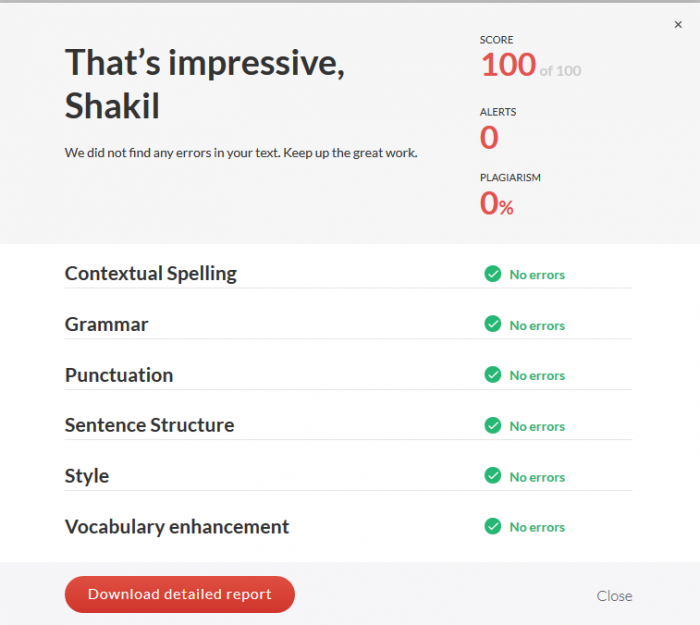Viewport: 700px width, 625px height.
Task: Click the green checkmark beside Style
Action: [492, 476]
